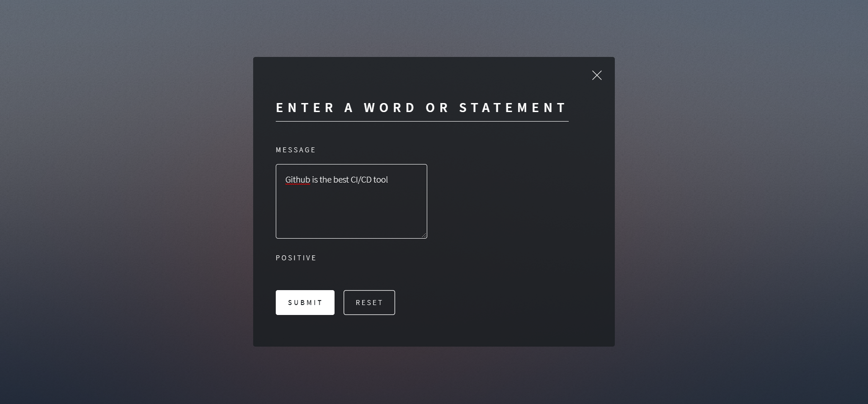The height and width of the screenshot is (404, 868).
Task: Dismiss the form via the top-right X
Action: click(597, 75)
